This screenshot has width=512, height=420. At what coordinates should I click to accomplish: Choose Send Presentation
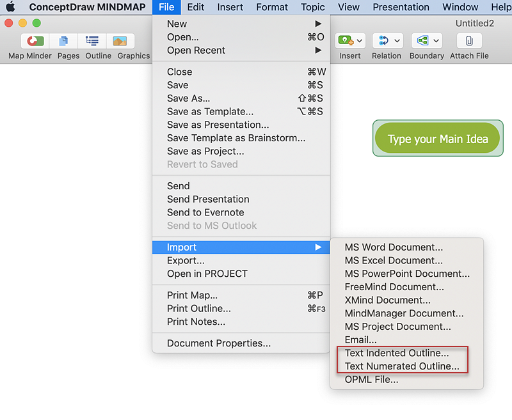pyautogui.click(x=241, y=199)
